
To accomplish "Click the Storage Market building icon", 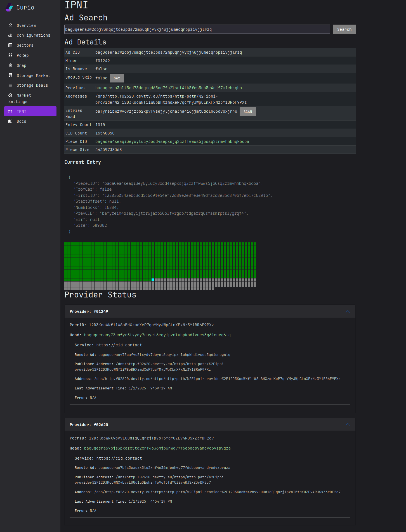I will tap(10, 75).
